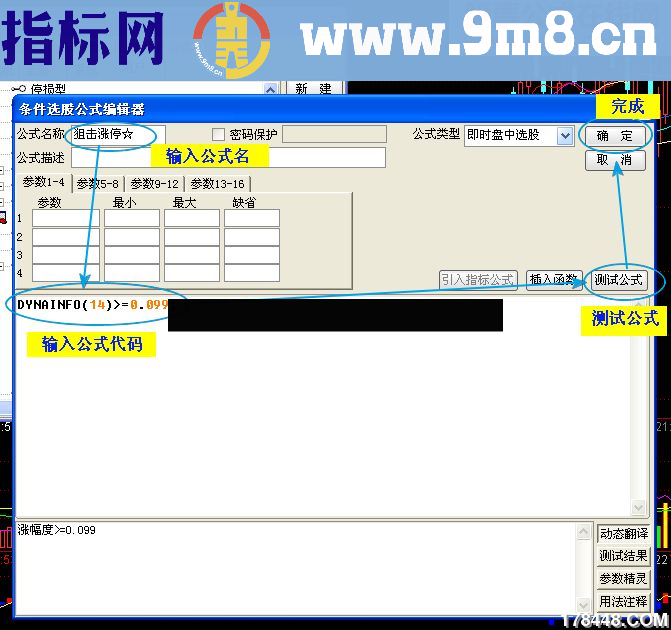This screenshot has height=630, width=671.
Task: Click the background list scroll-up arrow
Action: click(x=270, y=89)
